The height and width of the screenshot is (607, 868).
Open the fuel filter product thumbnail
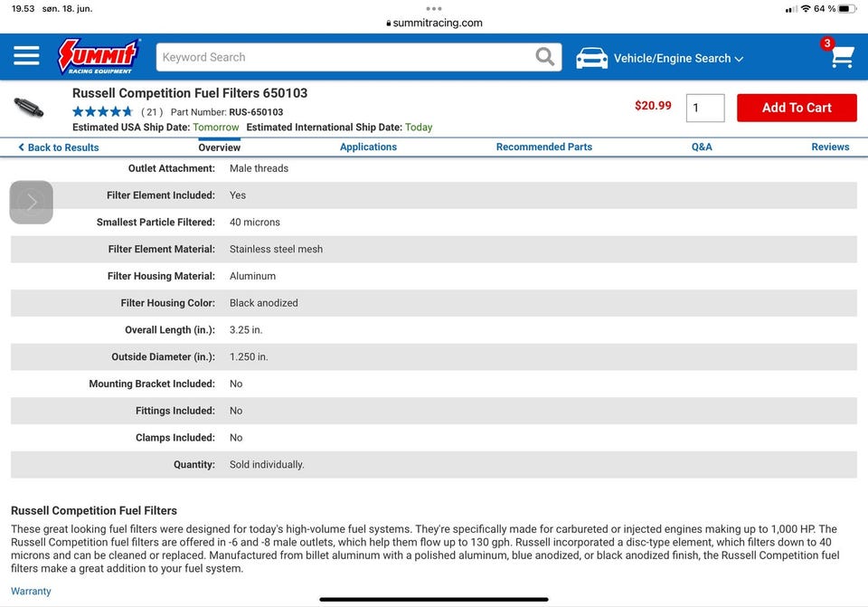pyautogui.click(x=28, y=107)
